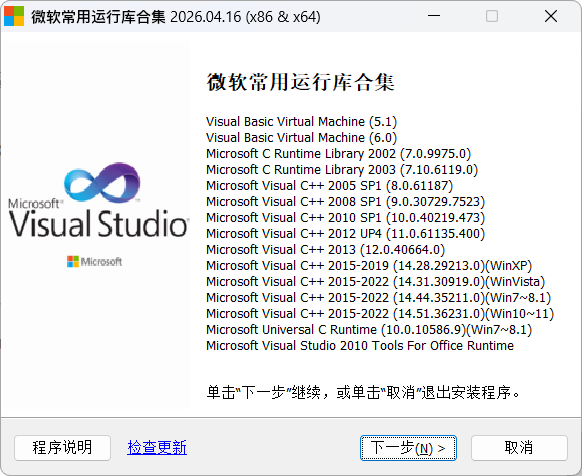Click the installer's four-color title bar icon

(14, 16)
